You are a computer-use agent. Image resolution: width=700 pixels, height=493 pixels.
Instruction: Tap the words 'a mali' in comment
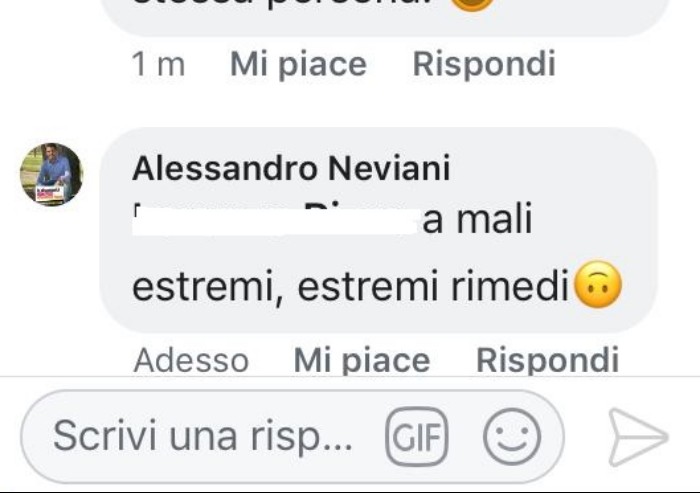477,219
